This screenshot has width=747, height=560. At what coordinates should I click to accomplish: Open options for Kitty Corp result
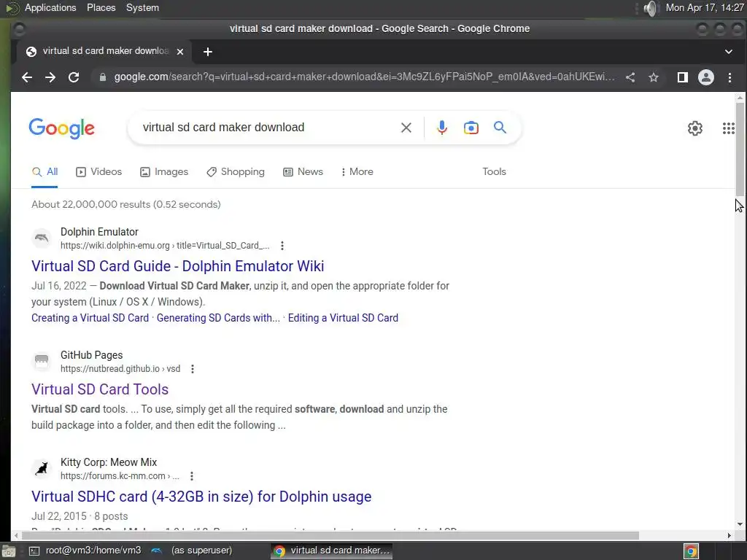pos(192,476)
